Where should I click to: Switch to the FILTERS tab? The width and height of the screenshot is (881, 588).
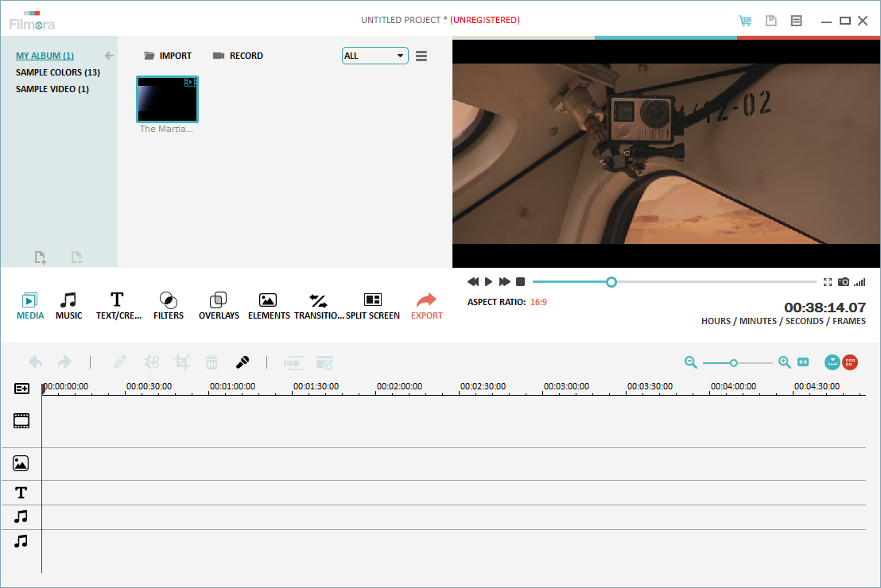point(168,306)
